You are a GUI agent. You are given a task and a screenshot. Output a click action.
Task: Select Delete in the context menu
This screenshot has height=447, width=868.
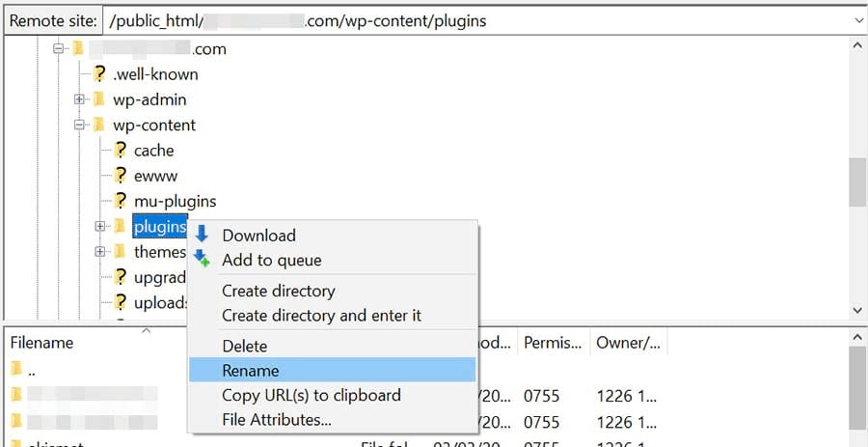tap(244, 346)
